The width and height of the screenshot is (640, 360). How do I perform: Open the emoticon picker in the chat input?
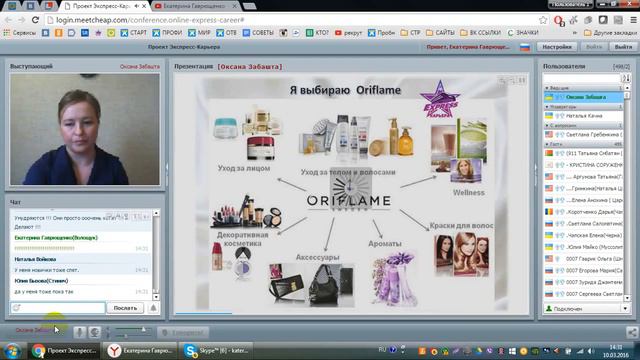click(16, 308)
